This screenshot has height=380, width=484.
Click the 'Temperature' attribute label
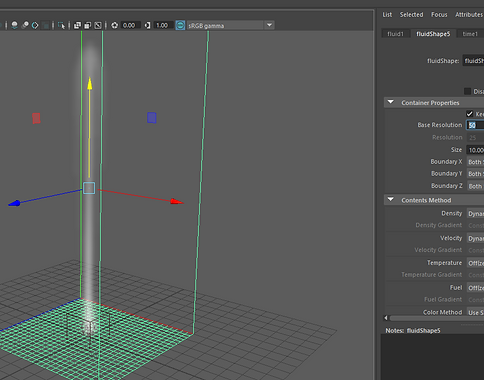pos(444,263)
